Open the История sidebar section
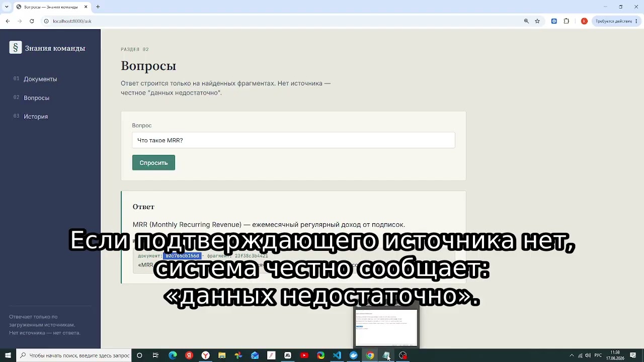The height and width of the screenshot is (362, 644). [36, 116]
